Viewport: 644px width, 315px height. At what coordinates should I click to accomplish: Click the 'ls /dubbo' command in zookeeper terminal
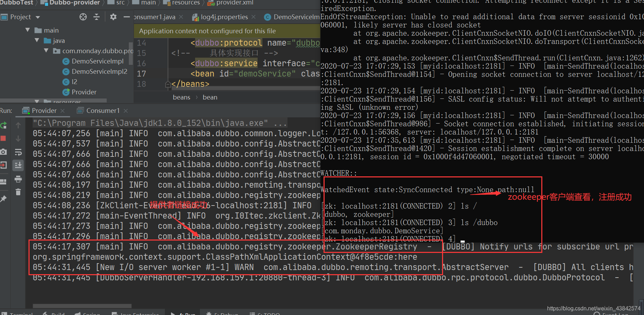[x=479, y=223]
